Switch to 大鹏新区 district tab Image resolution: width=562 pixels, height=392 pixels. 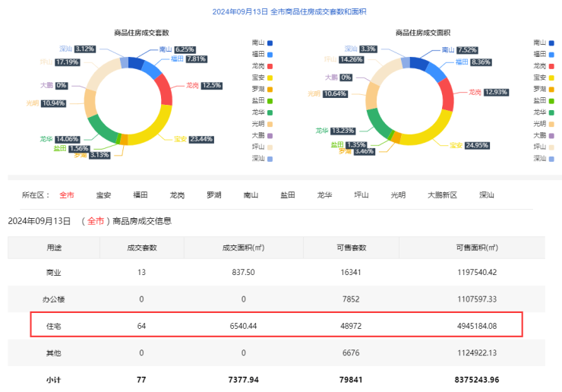pos(442,195)
